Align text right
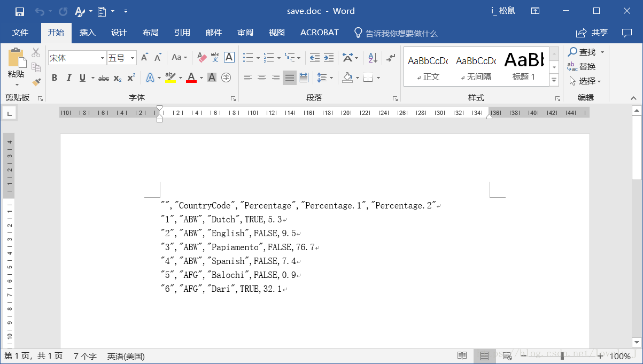 pyautogui.click(x=275, y=78)
